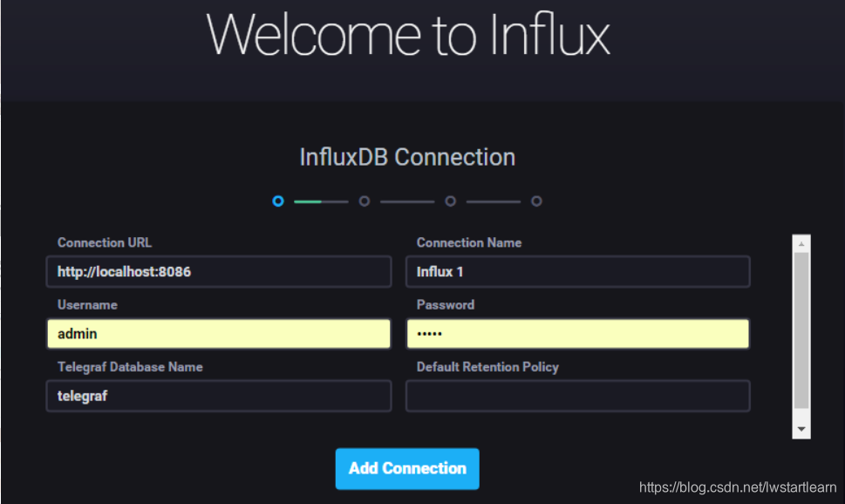The height and width of the screenshot is (504, 845).
Task: Click the Add Connection button
Action: coord(407,468)
